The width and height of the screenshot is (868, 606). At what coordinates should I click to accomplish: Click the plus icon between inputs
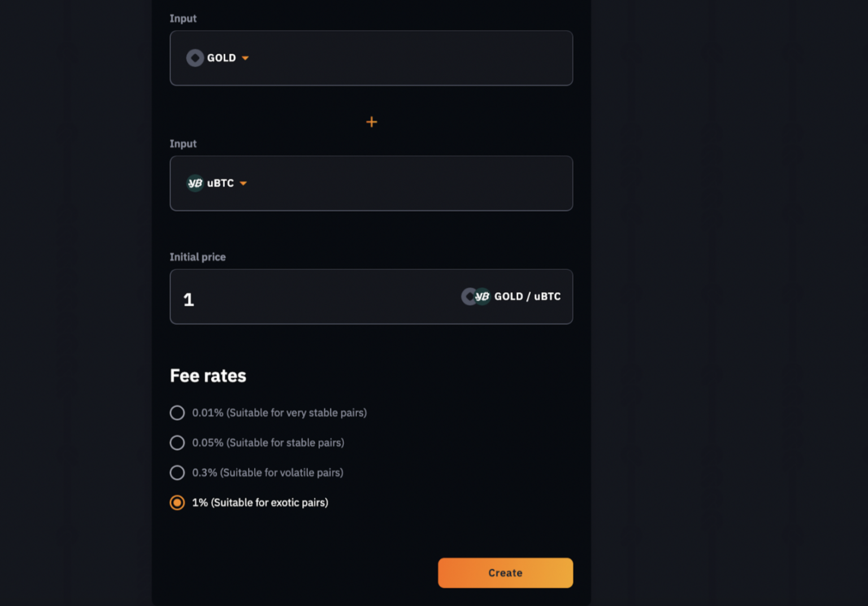[371, 121]
